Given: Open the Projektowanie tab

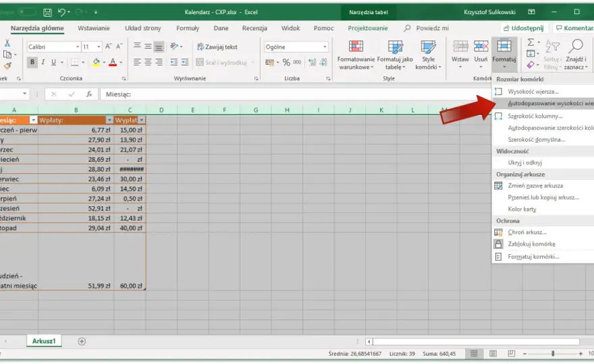Looking at the screenshot, I should [368, 28].
